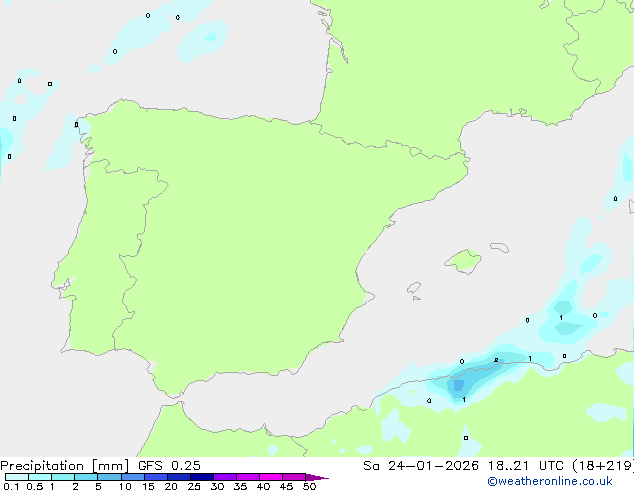Click the "18..21 UTC" time range text
This screenshot has height=490, width=634.
[526, 466]
